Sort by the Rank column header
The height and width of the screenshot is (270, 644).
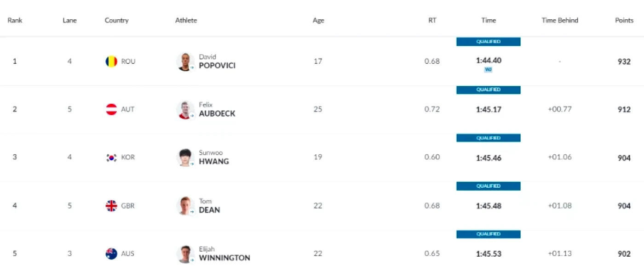pyautogui.click(x=15, y=20)
